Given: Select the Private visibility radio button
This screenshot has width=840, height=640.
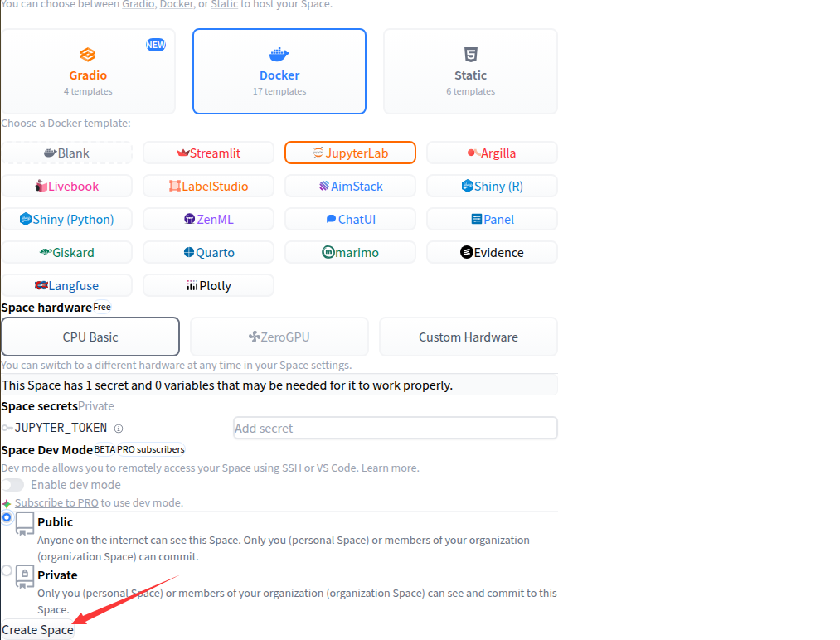Looking at the screenshot, I should (x=7, y=570).
